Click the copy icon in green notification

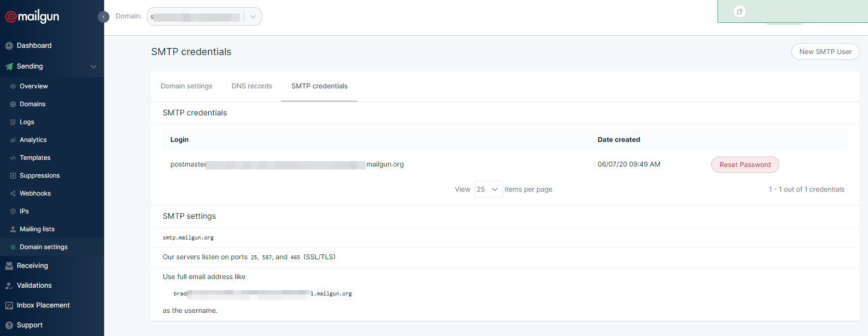(739, 12)
